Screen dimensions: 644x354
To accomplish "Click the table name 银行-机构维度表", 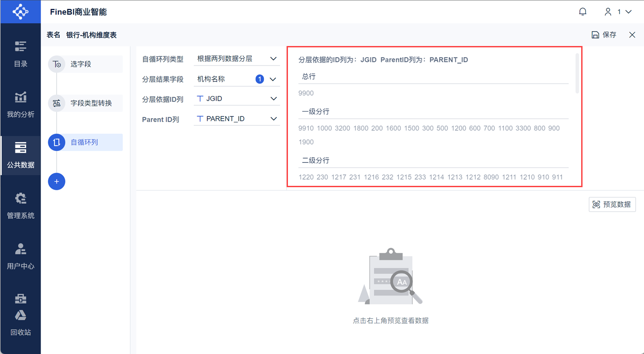I will coord(91,35).
